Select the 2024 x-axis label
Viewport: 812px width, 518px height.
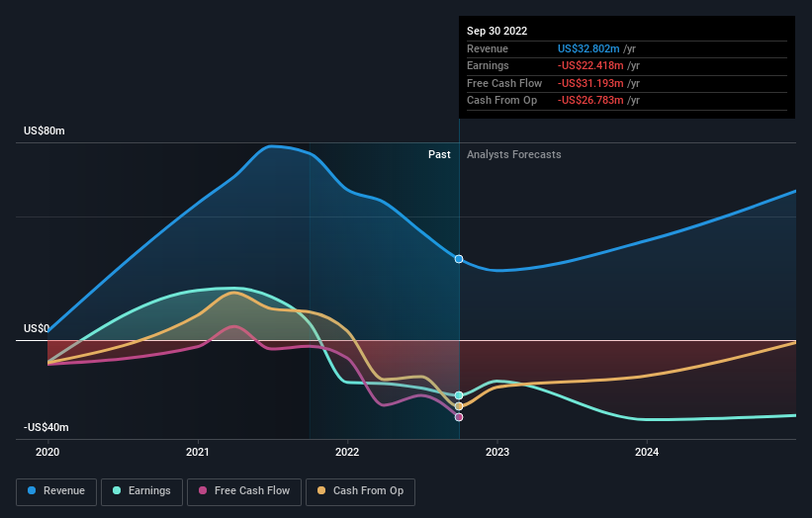pyautogui.click(x=647, y=453)
